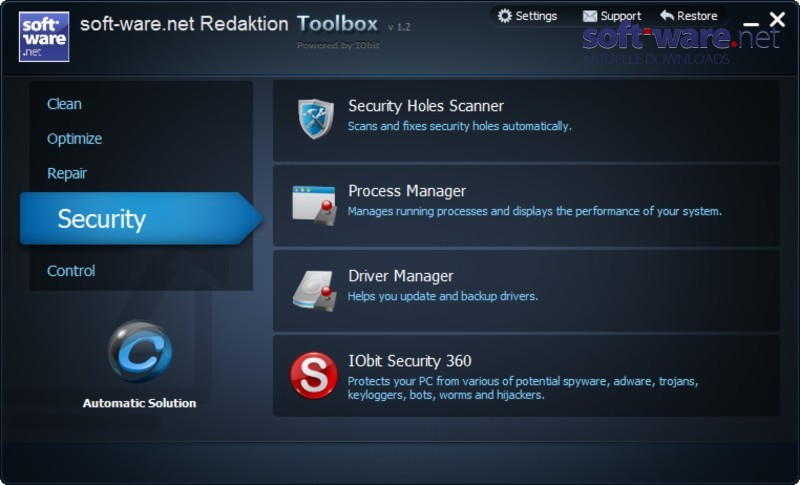
Task: Click the Process Manager title
Action: click(x=407, y=191)
